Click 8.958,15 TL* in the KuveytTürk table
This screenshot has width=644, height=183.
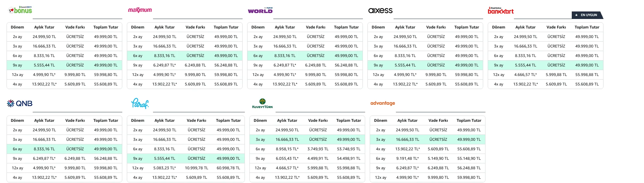coord(287,149)
